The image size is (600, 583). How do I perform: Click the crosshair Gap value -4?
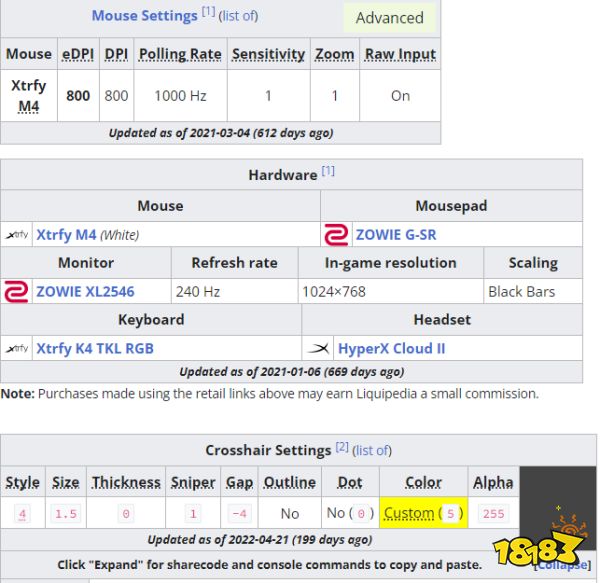239,513
